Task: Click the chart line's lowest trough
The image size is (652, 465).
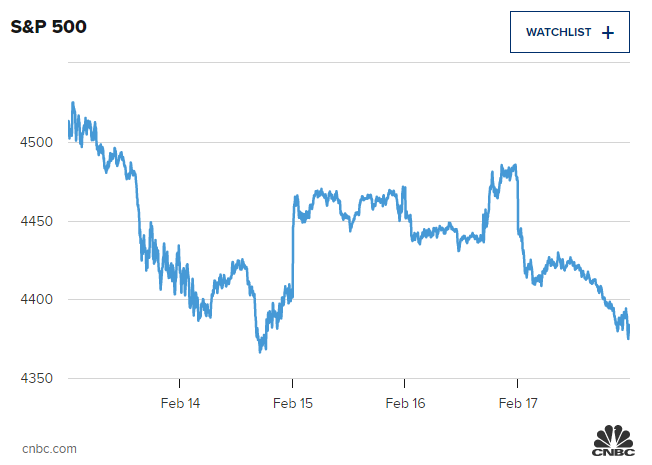Action: [x=261, y=351]
